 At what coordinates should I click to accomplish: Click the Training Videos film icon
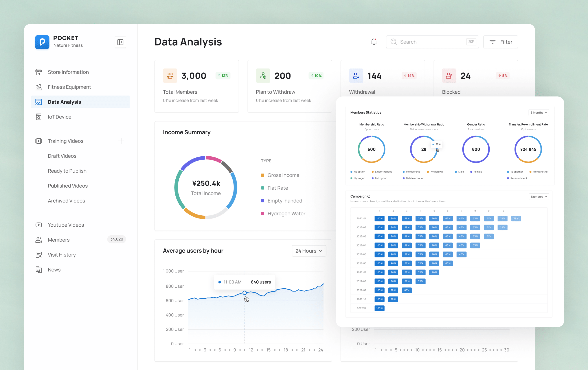[39, 141]
